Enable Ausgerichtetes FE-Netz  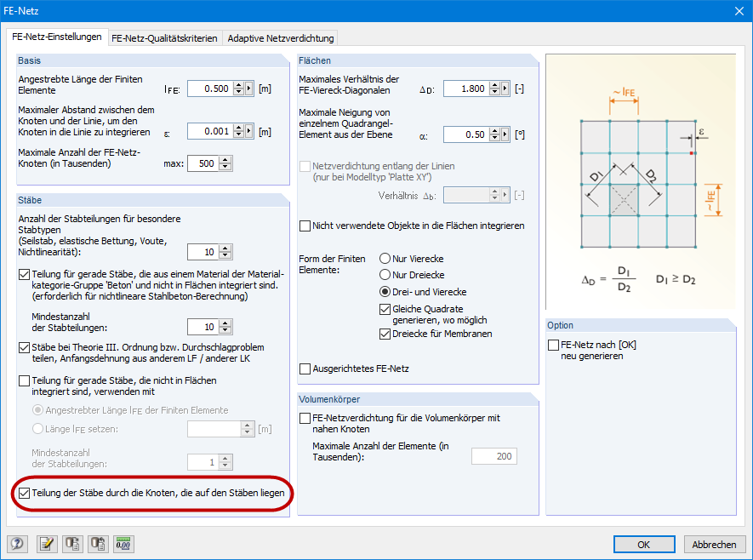[304, 369]
